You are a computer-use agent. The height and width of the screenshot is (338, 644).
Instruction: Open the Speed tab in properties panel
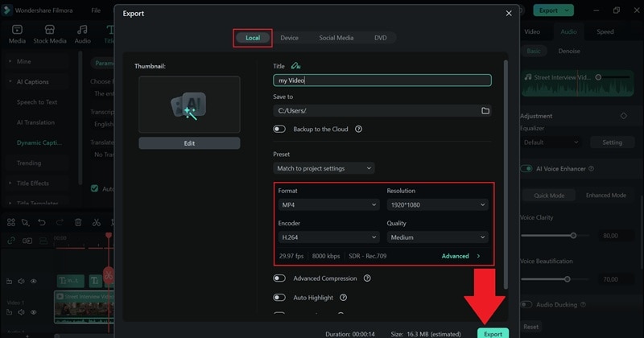[x=605, y=31]
